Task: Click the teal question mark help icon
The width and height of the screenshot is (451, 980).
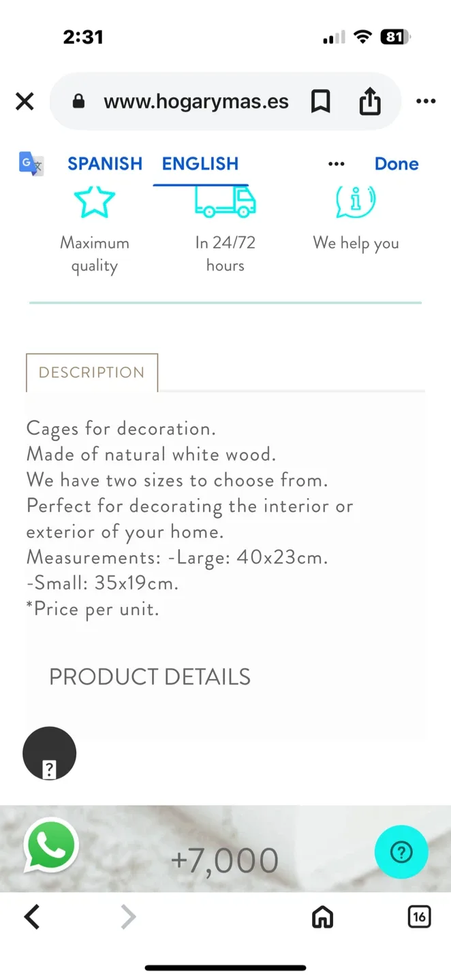Action: [401, 851]
